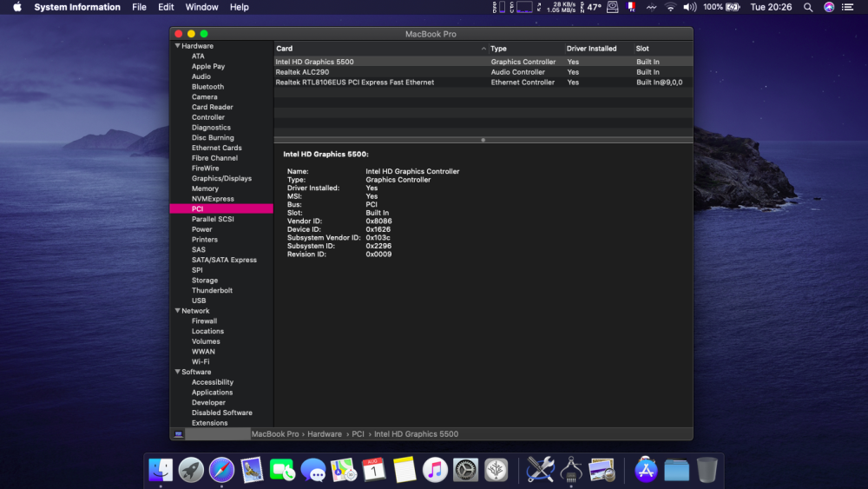
Task: Open Launchpad rocket icon in Dock
Action: [x=191, y=470]
